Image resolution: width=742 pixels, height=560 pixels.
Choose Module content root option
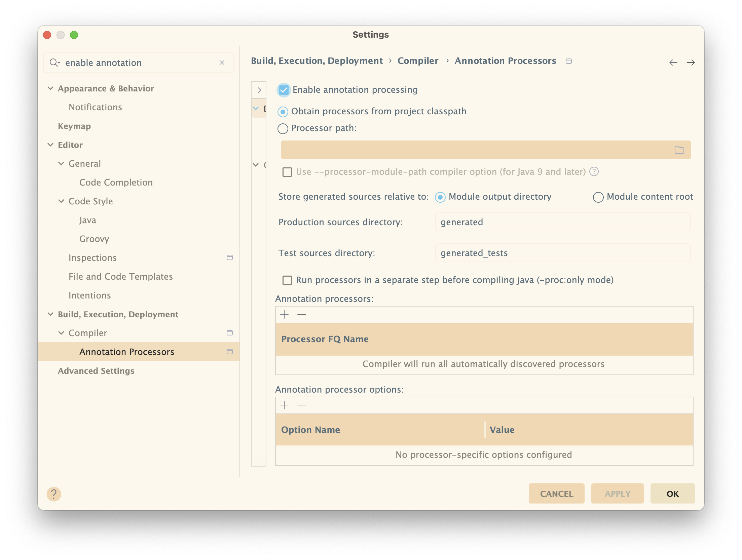click(x=598, y=197)
